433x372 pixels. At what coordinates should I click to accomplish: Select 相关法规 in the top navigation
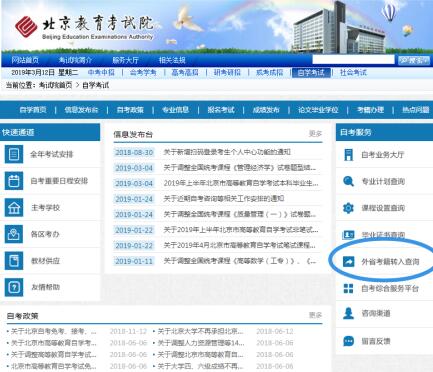[172, 60]
